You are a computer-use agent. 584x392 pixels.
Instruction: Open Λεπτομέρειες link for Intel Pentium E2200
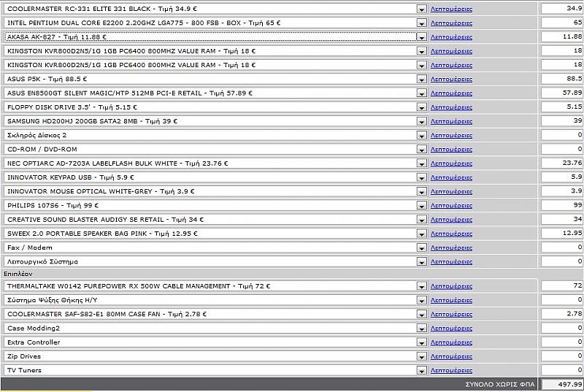click(451, 23)
